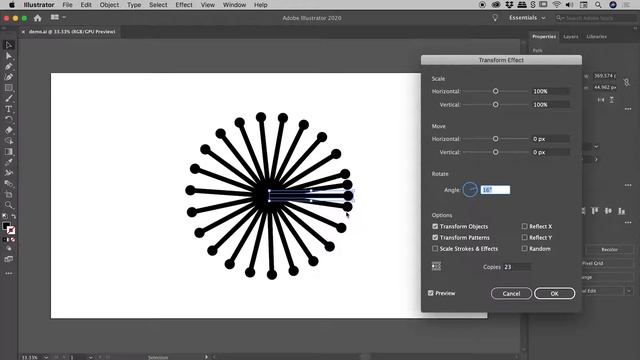This screenshot has height=360, width=640.
Task: Select the Curvature tool
Action: 9,77
